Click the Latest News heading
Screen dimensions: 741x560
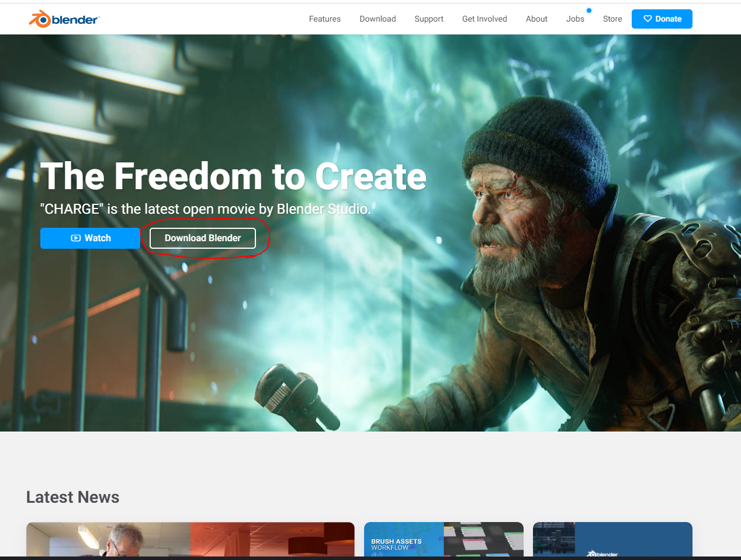[73, 497]
